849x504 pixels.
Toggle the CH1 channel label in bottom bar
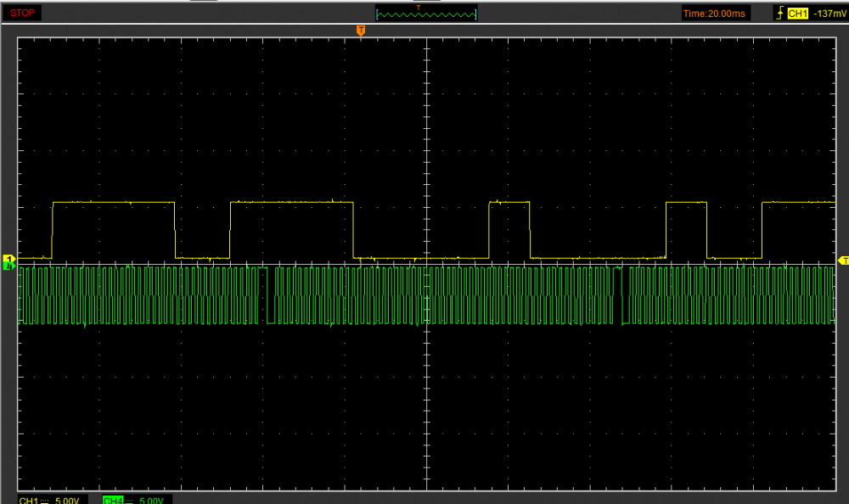coord(27,500)
